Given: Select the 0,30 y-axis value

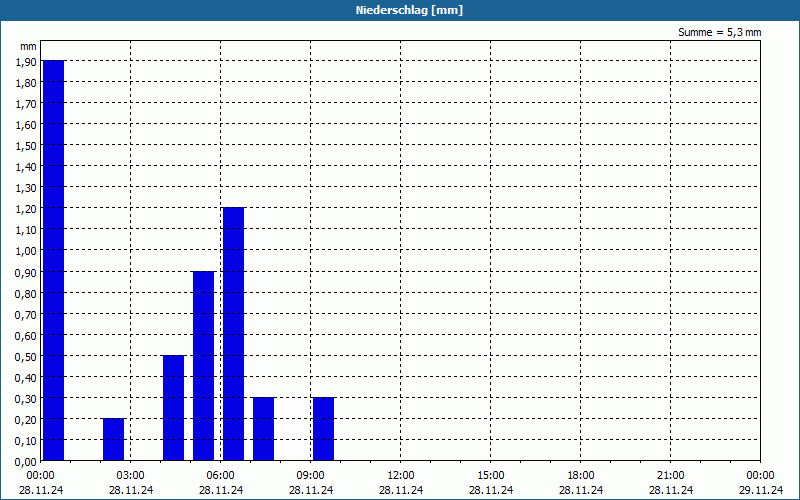Looking at the screenshot, I should coord(27,398).
